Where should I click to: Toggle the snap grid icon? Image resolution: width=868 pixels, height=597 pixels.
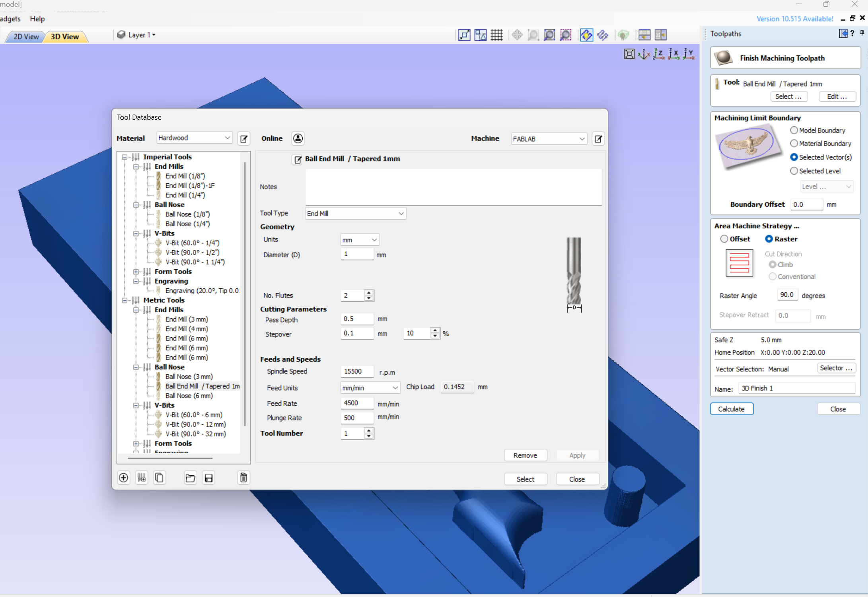[496, 35]
